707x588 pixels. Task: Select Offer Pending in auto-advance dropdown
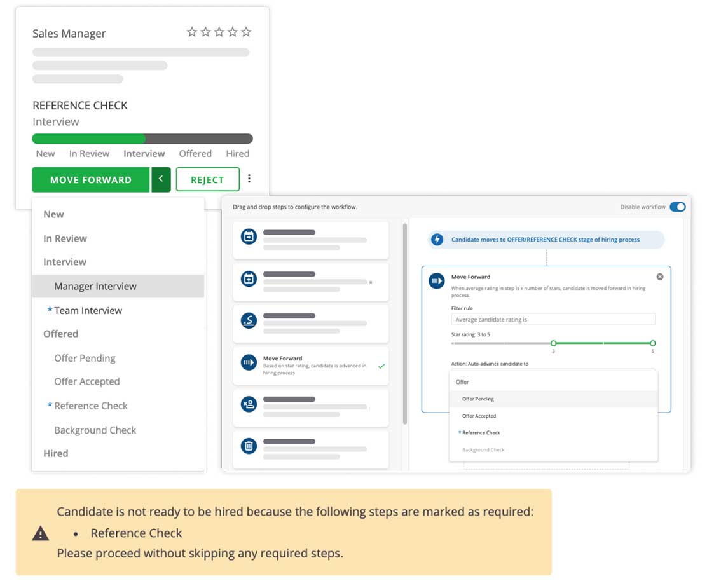pyautogui.click(x=478, y=399)
